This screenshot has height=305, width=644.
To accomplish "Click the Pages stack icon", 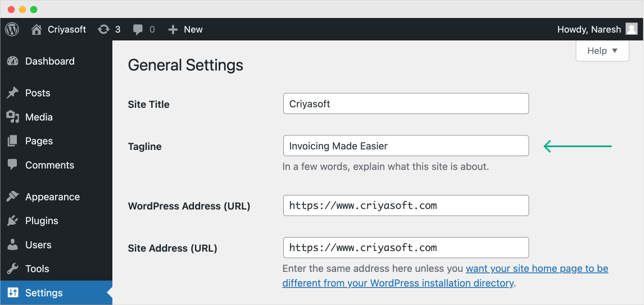I will (x=13, y=141).
